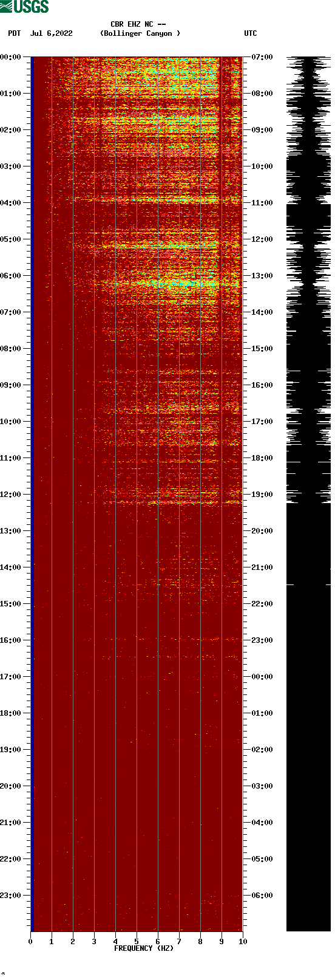The image size is (335, 980).
Task: Click the 04:00 PDT time label
Action: coord(11,202)
